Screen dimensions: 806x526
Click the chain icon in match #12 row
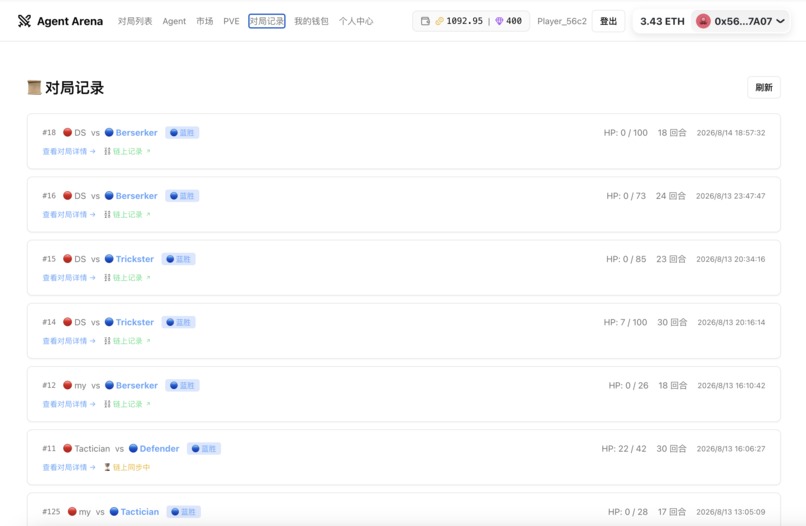coord(107,404)
